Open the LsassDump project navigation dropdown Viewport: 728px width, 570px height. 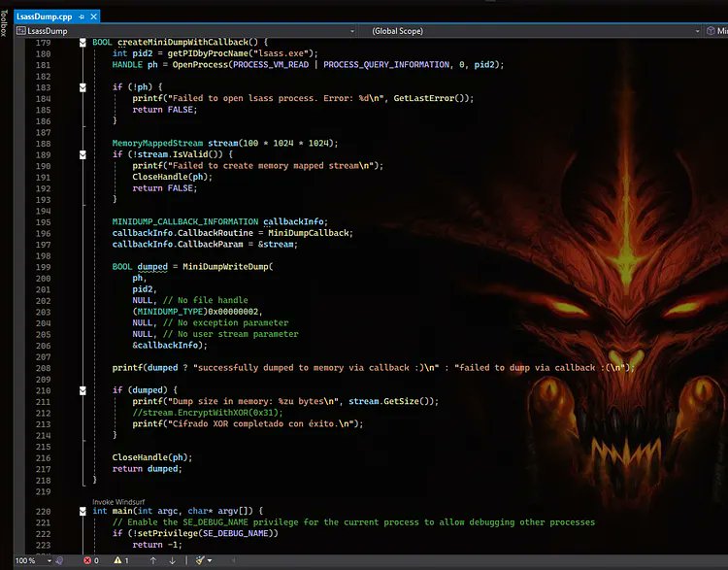click(185, 31)
